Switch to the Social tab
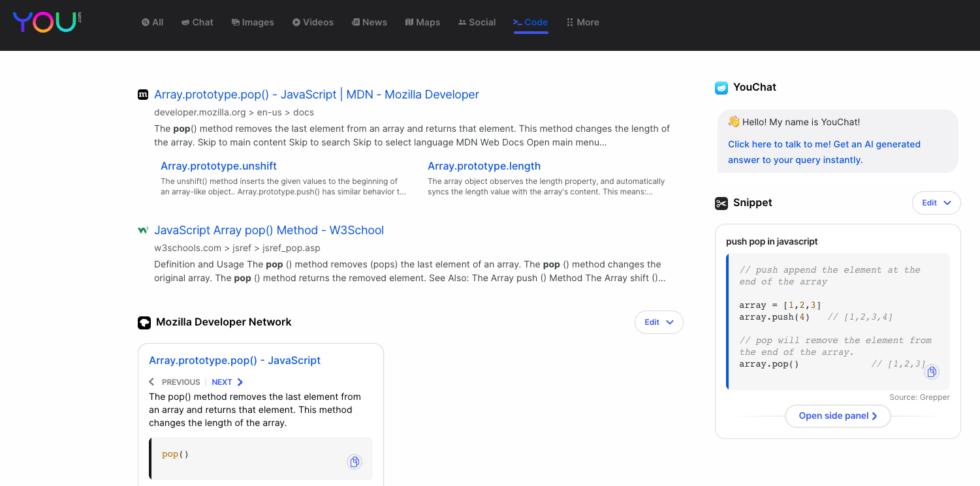 tap(477, 22)
